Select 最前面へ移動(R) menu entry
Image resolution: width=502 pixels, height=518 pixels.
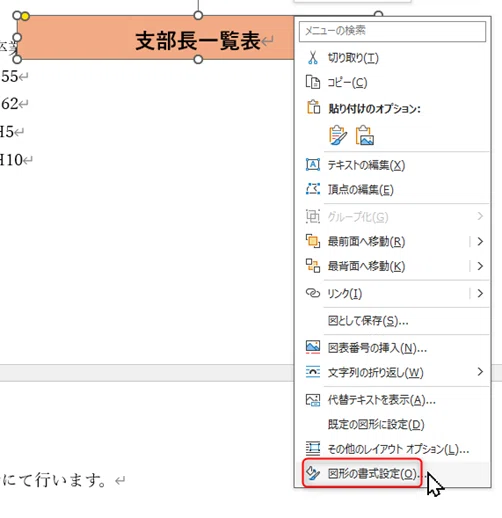click(366, 241)
